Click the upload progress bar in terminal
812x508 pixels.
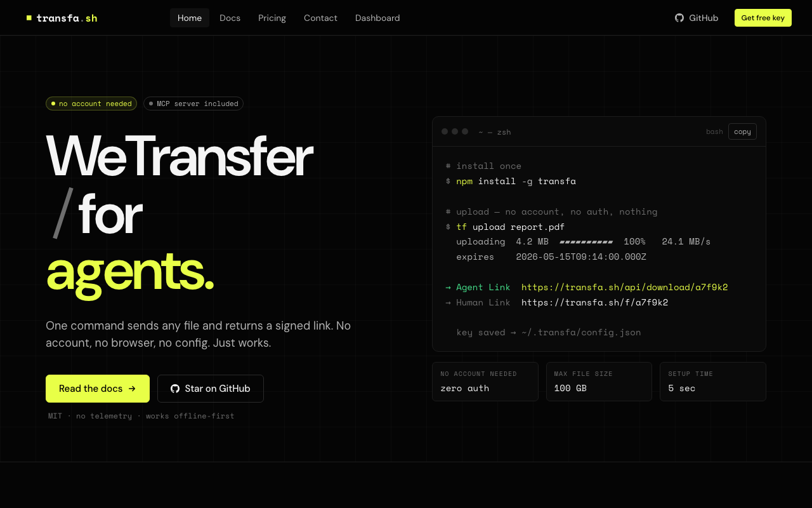coord(586,242)
